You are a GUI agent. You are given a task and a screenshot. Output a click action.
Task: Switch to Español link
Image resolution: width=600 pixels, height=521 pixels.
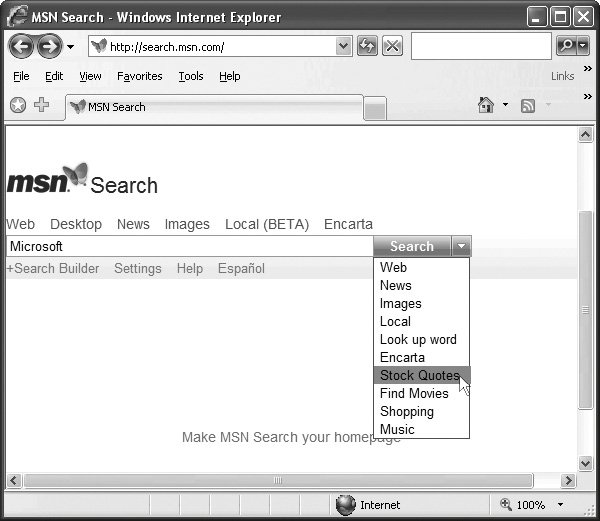coord(241,269)
